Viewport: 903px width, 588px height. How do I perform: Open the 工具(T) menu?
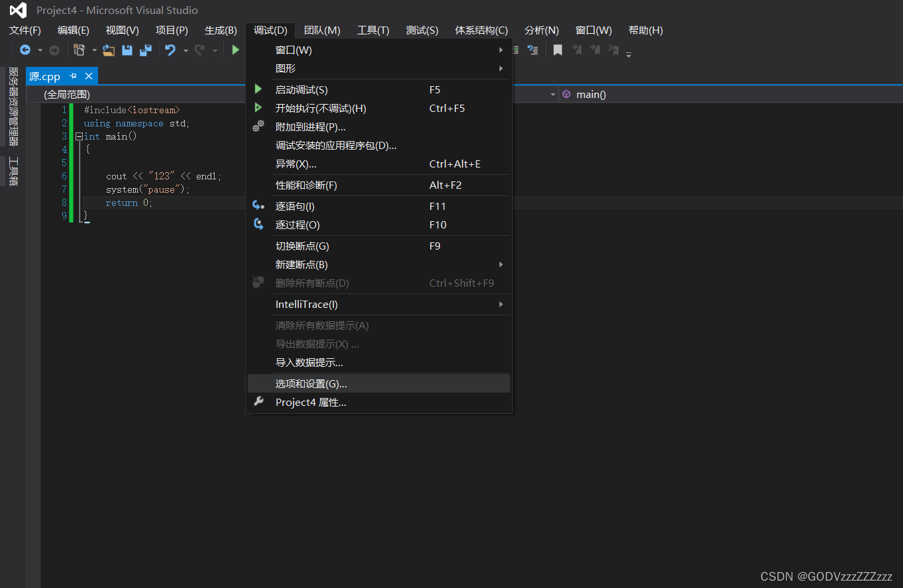[373, 30]
